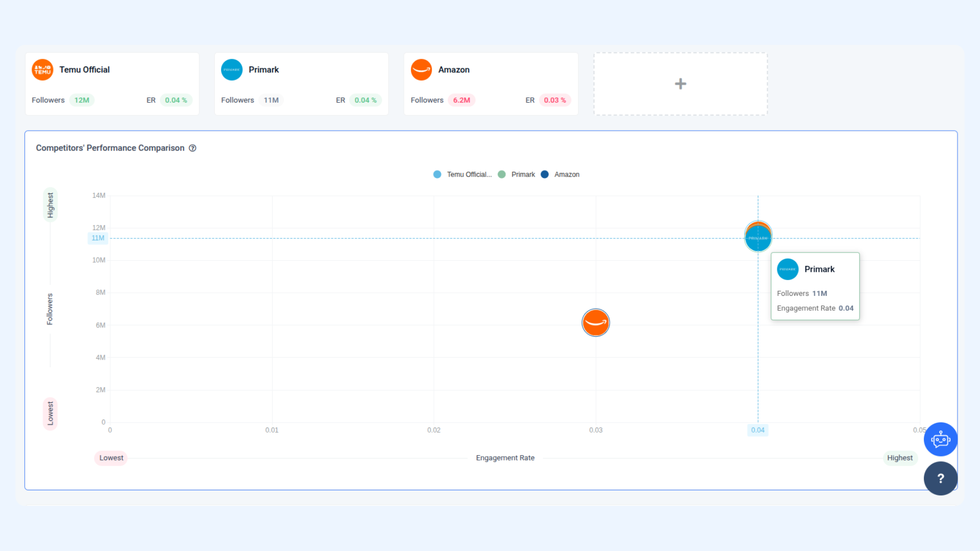Add a new competitor with plus icon
Image resolution: width=980 pixels, height=551 pixels.
pyautogui.click(x=680, y=84)
